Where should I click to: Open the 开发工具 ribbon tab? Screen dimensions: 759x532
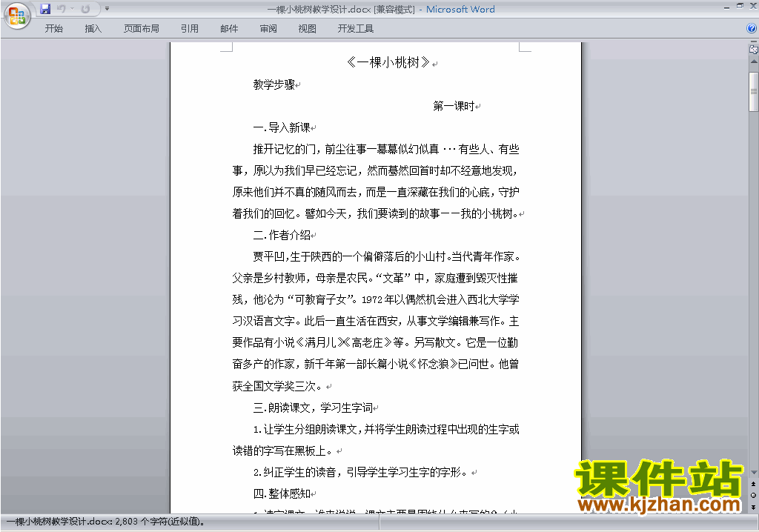click(356, 29)
